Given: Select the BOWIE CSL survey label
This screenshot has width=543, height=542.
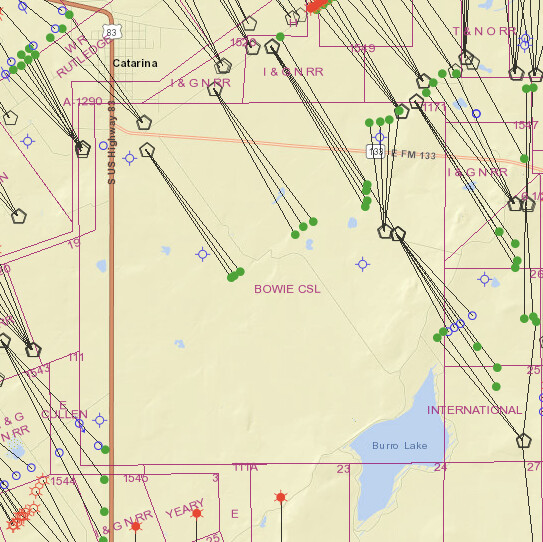Looking at the screenshot, I should 287,289.
